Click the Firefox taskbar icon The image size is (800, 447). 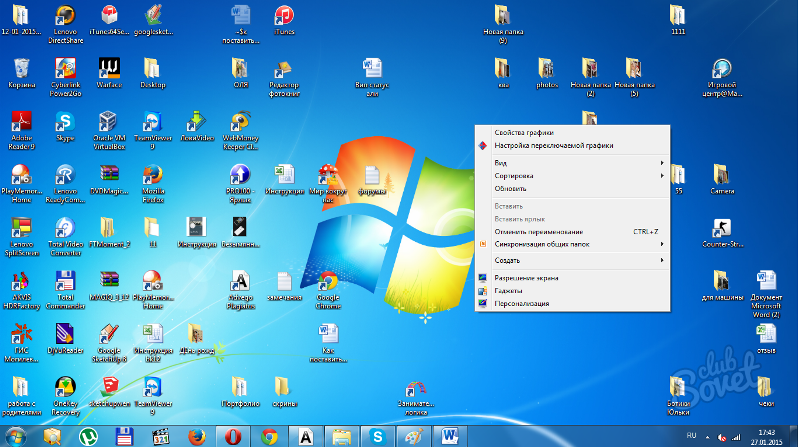(196, 437)
